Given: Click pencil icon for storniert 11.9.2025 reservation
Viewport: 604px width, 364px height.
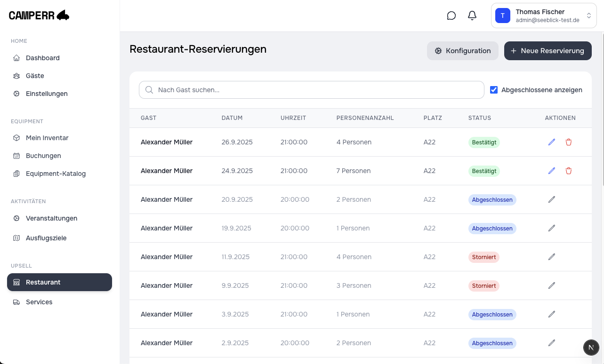Looking at the screenshot, I should tap(552, 257).
